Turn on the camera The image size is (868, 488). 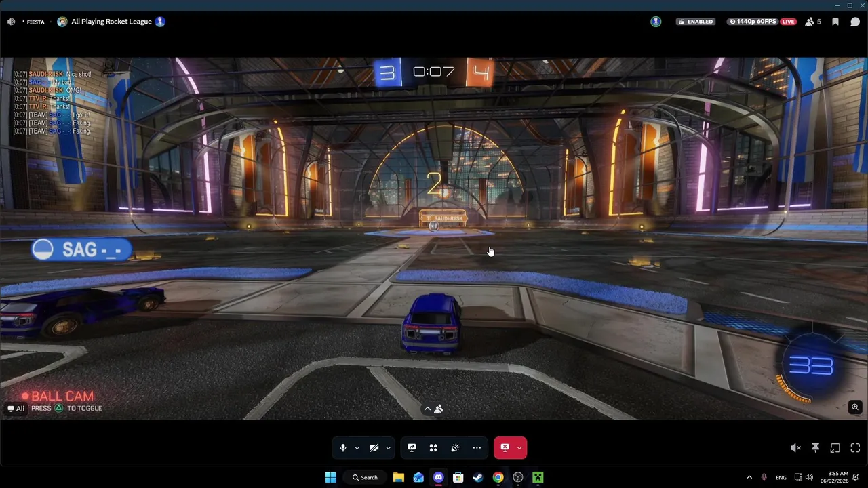coord(374,447)
